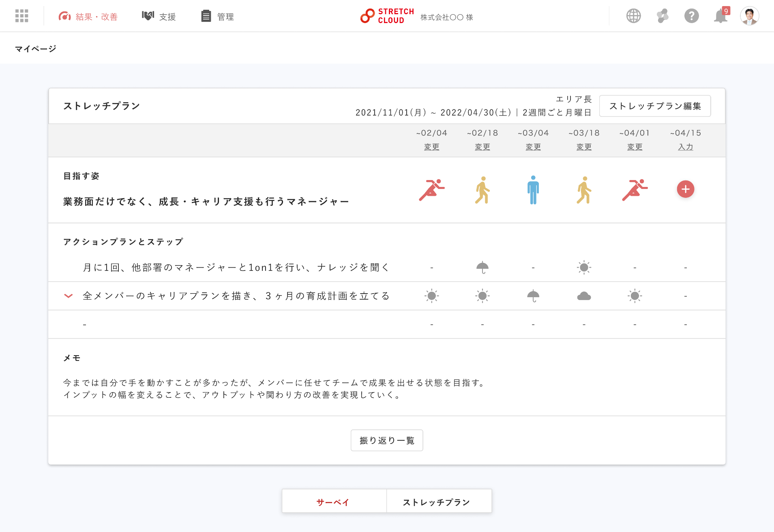Open the user profile avatar
774x532 pixels.
[749, 16]
